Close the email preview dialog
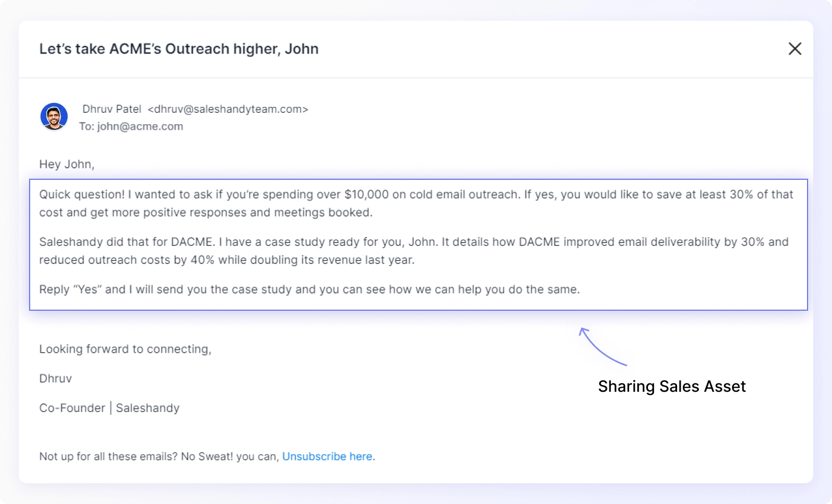The width and height of the screenshot is (832, 504). (x=795, y=49)
